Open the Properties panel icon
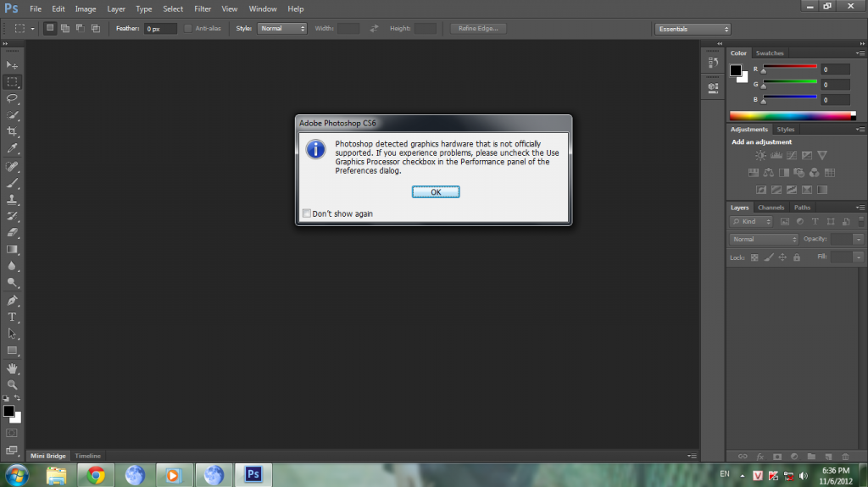The width and height of the screenshot is (868, 487). pos(713,87)
